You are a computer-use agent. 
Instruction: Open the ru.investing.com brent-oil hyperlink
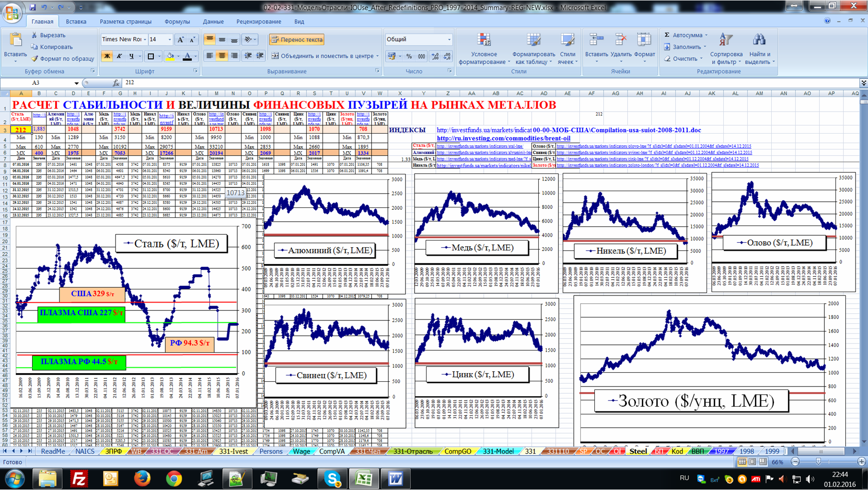point(503,138)
